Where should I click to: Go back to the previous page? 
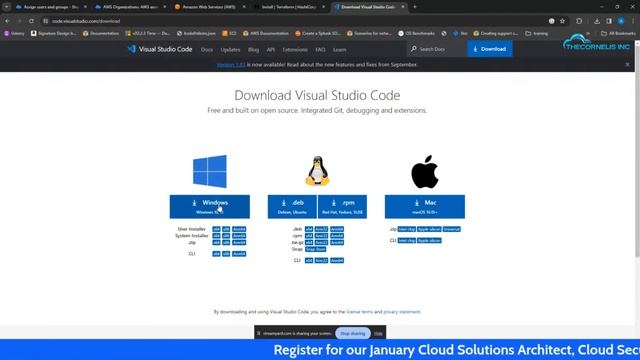[7, 21]
